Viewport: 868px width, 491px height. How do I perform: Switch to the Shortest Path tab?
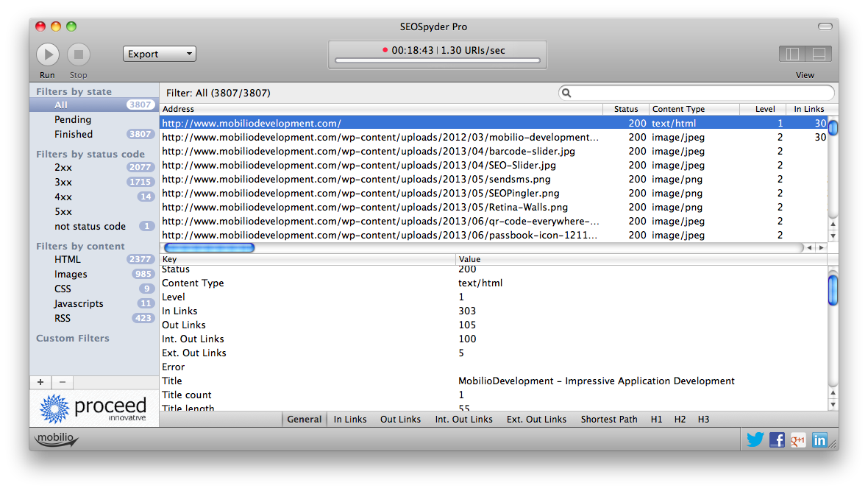tap(609, 420)
